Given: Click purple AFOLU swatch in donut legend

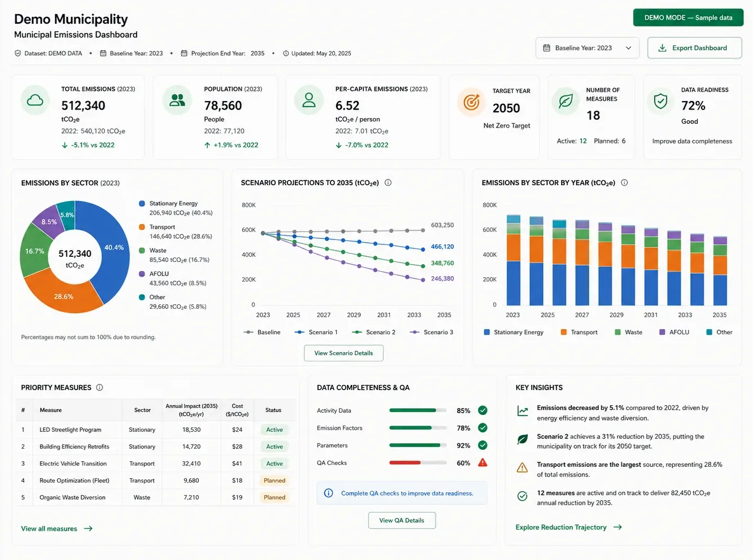Looking at the screenshot, I should click(142, 274).
